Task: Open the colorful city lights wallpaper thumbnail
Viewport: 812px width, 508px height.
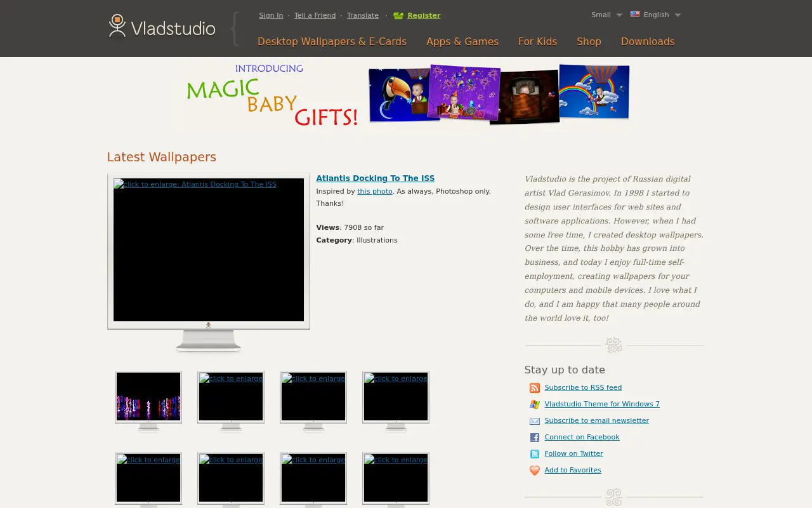Action: (148, 397)
